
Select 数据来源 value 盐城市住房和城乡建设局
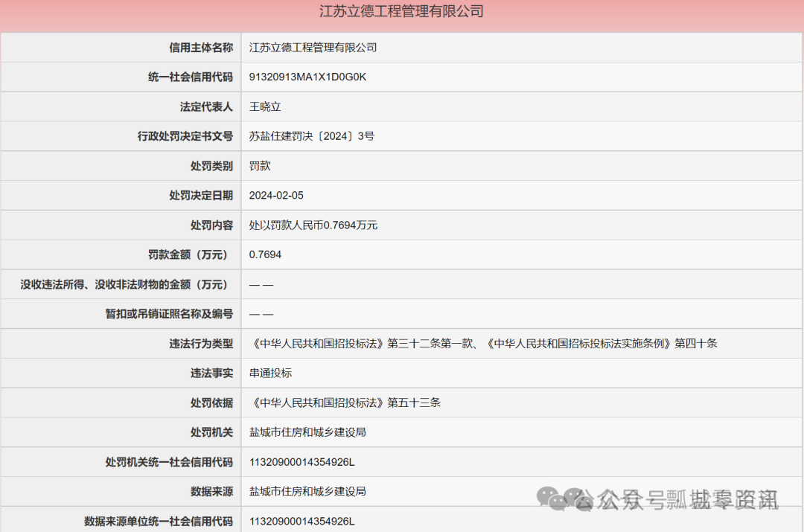click(307, 492)
